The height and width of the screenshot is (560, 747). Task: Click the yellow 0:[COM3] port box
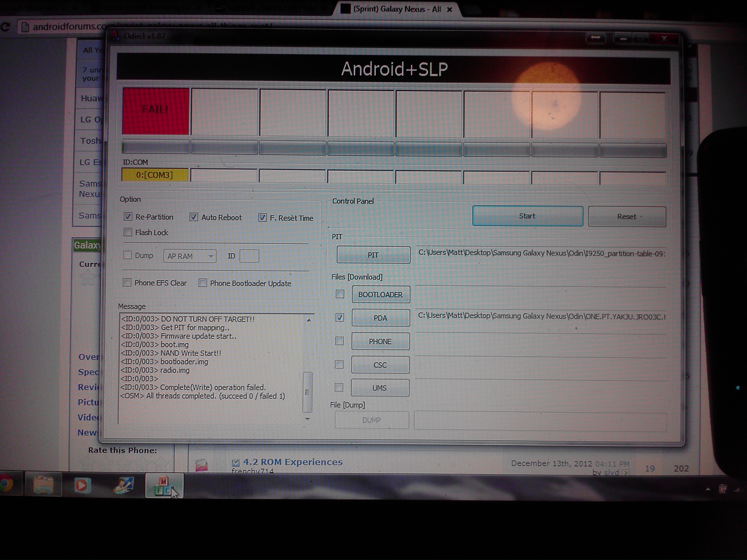(155, 175)
